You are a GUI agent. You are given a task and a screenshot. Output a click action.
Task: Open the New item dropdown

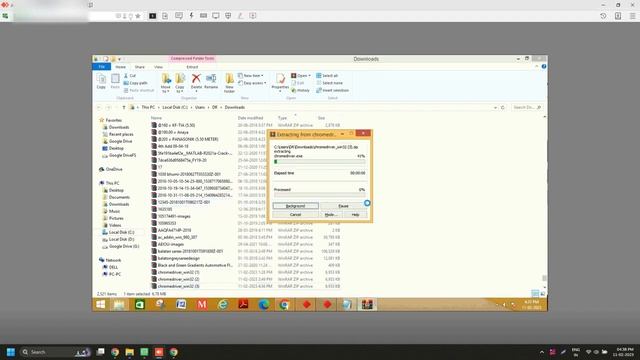[x=251, y=76]
